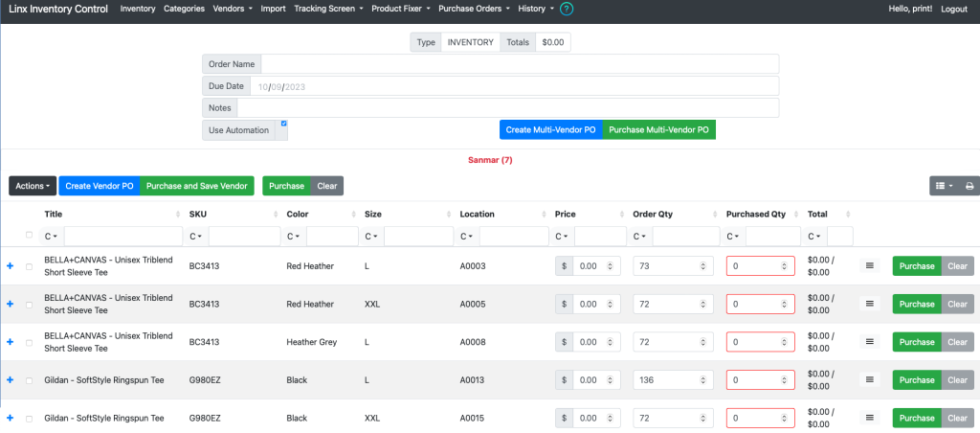Open hamburger menu for A0013 row
Viewport: 980px width, 433px height.
point(869,379)
